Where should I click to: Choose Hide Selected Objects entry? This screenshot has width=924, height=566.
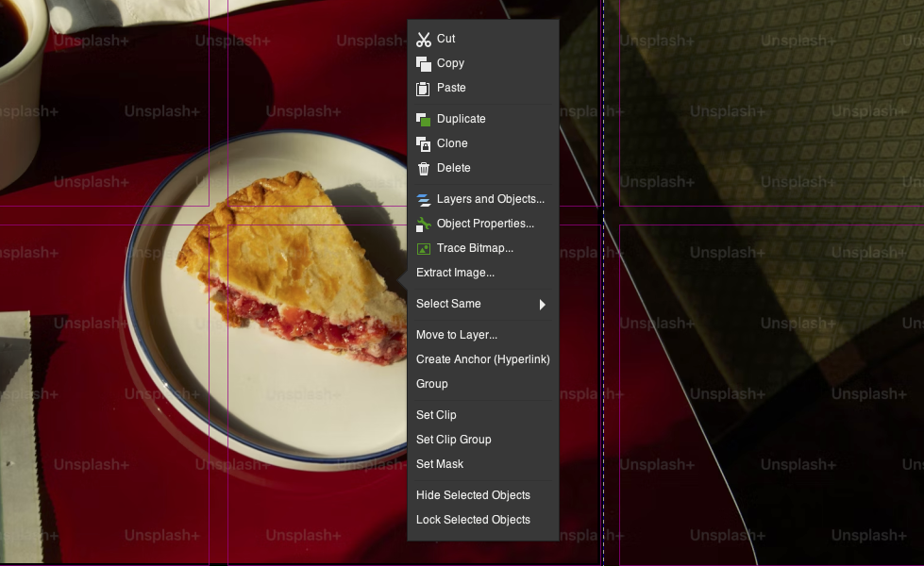[483, 495]
